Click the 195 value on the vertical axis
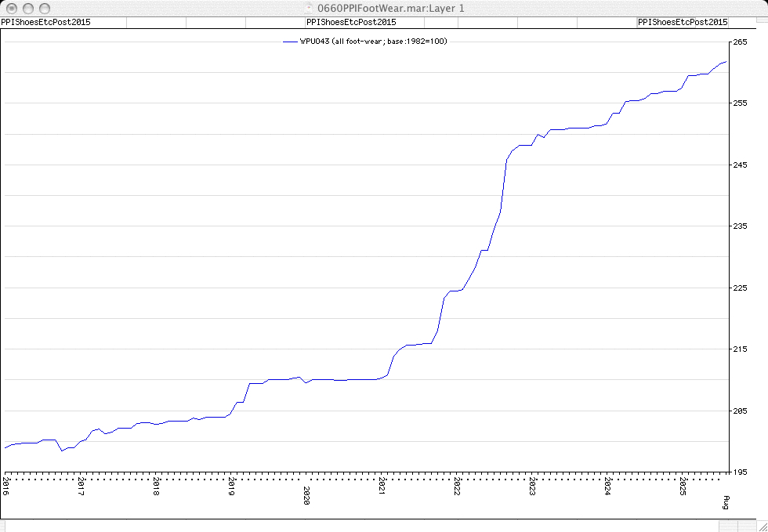The height and width of the screenshot is (532, 768). tap(739, 472)
